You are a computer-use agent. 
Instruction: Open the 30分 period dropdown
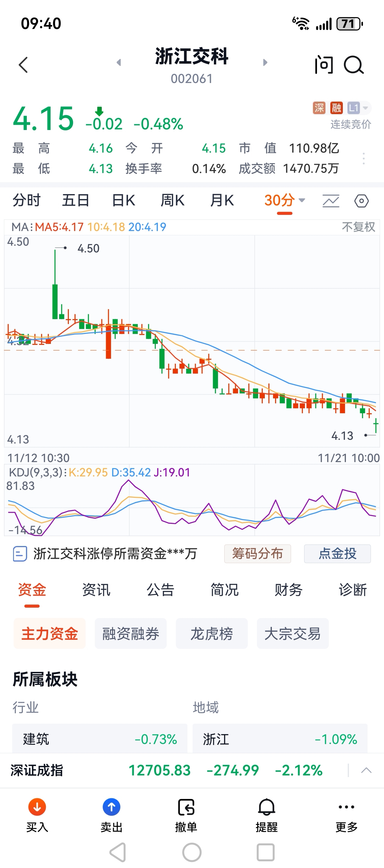[284, 201]
